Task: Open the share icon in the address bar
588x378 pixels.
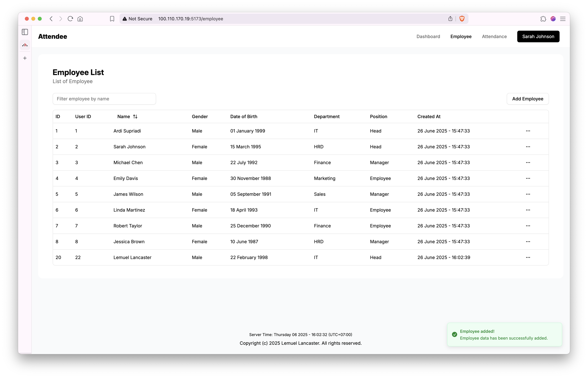Action: click(x=450, y=19)
